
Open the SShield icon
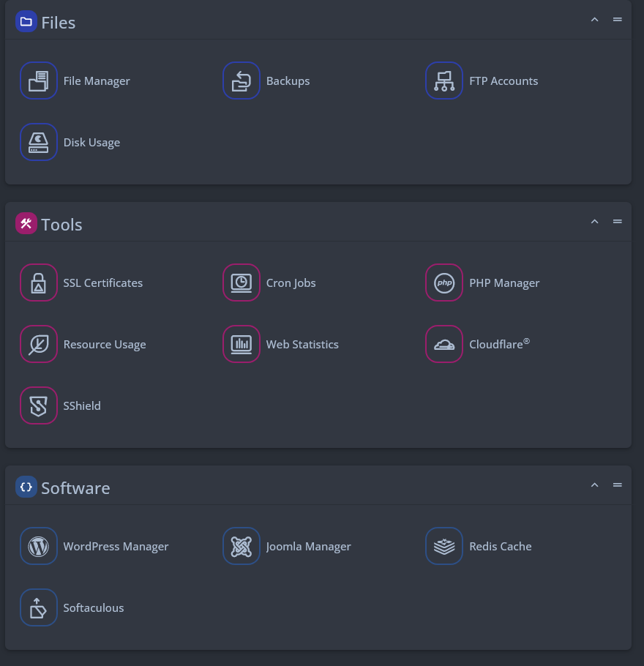pyautogui.click(x=39, y=405)
